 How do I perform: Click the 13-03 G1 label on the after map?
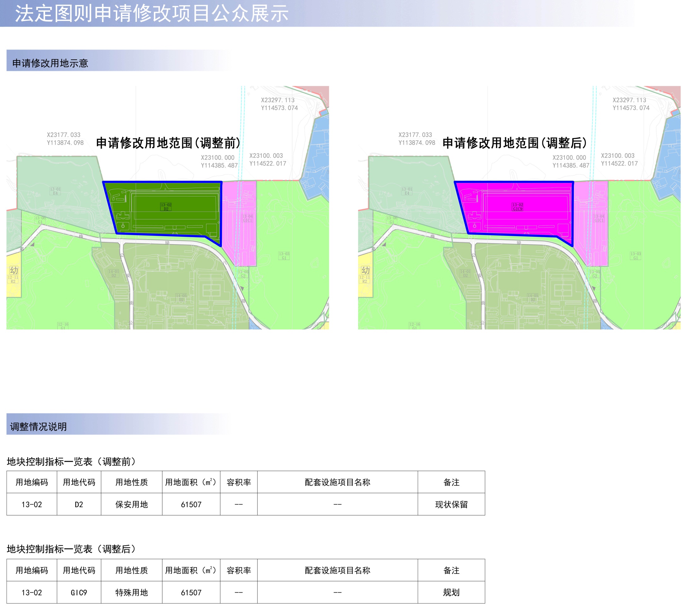[x=635, y=255]
